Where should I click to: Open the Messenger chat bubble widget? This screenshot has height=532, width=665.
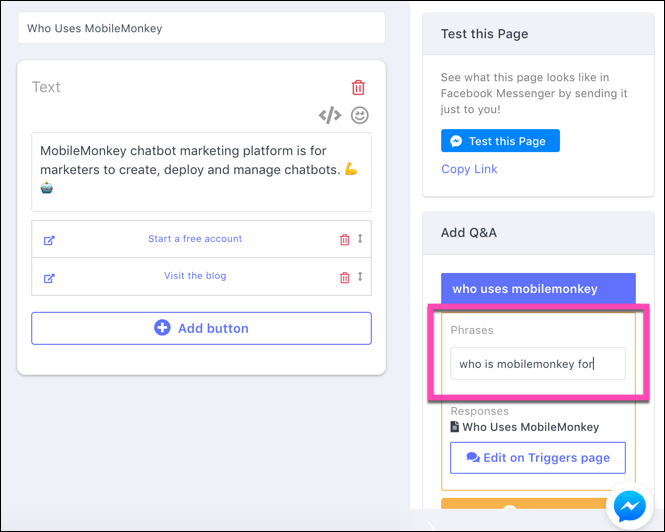click(630, 506)
